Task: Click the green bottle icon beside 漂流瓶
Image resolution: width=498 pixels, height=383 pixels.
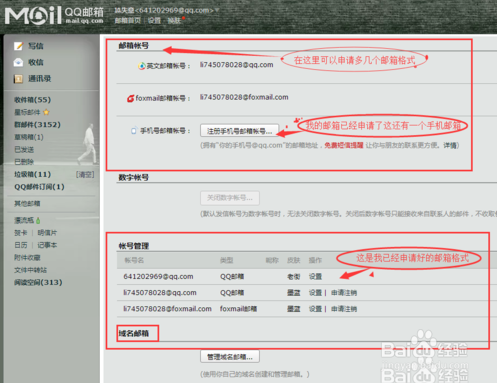Action: pos(38,220)
